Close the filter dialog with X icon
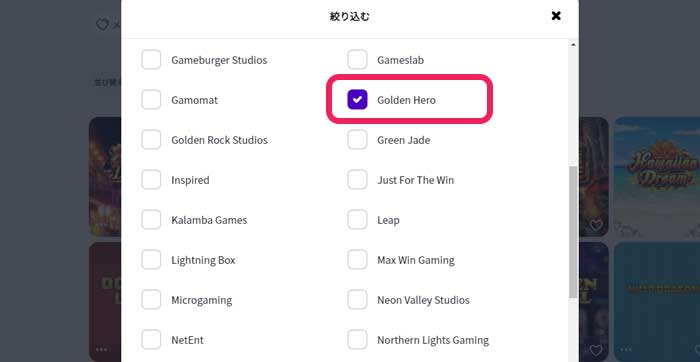 coord(556,16)
